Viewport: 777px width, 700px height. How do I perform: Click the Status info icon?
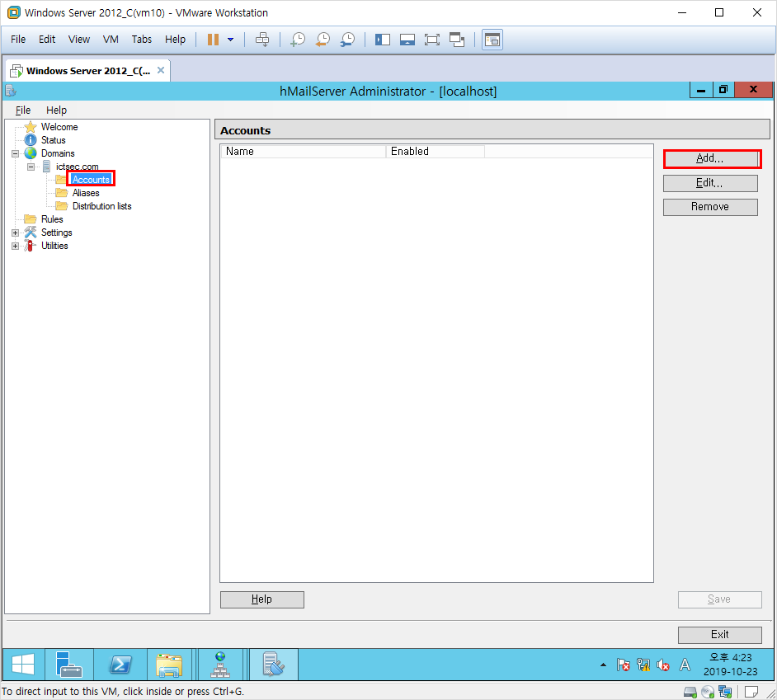tap(31, 140)
